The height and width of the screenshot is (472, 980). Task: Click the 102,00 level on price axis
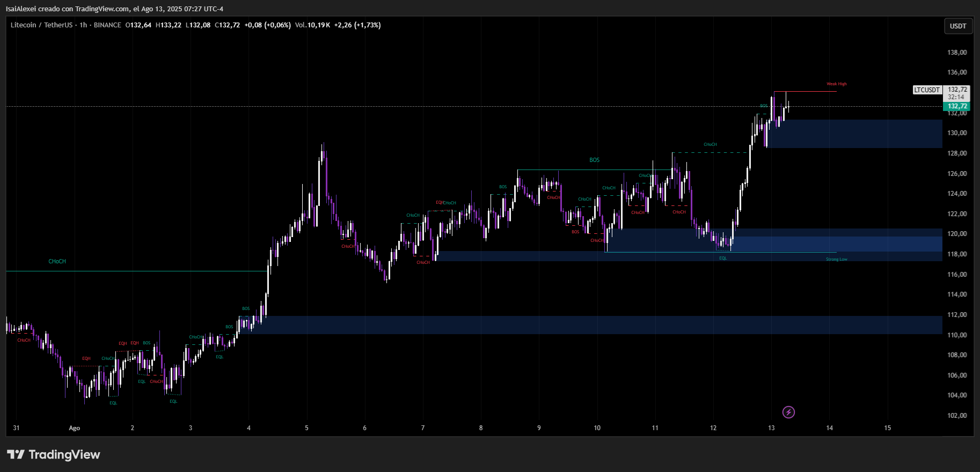957,416
